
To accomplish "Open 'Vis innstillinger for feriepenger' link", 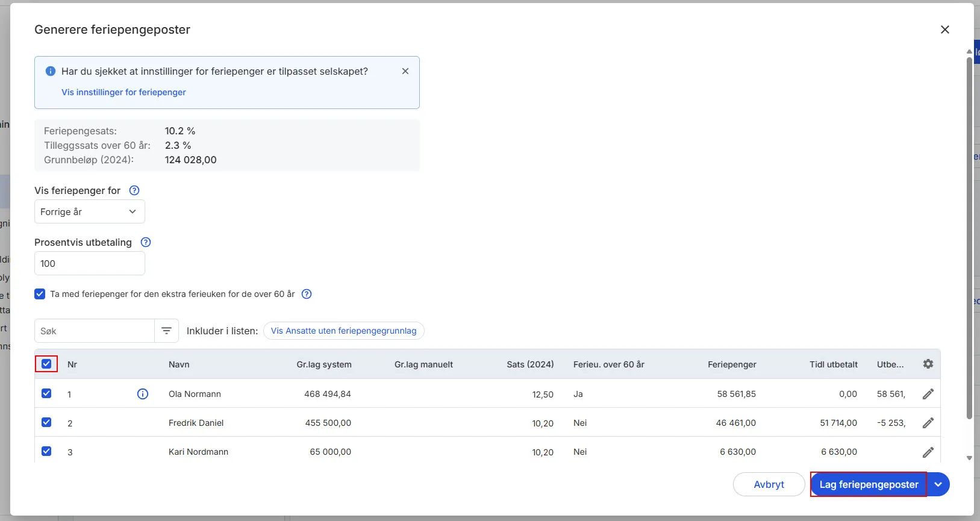I will 123,92.
